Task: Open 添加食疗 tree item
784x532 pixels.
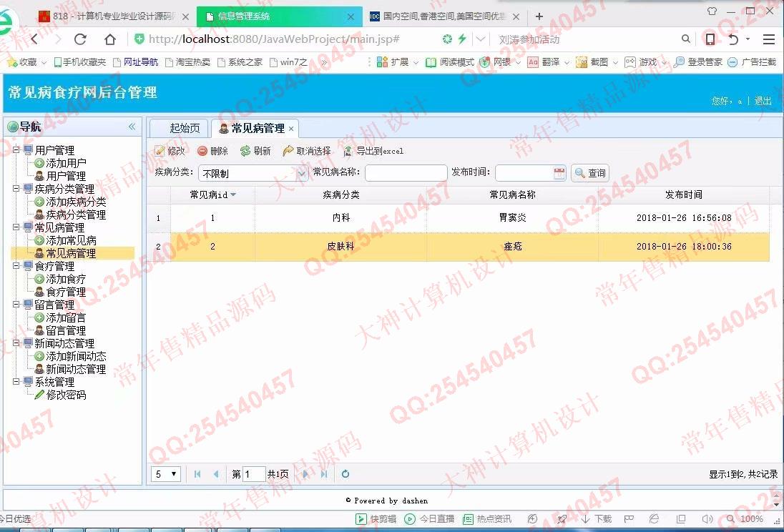Action: 61,279
